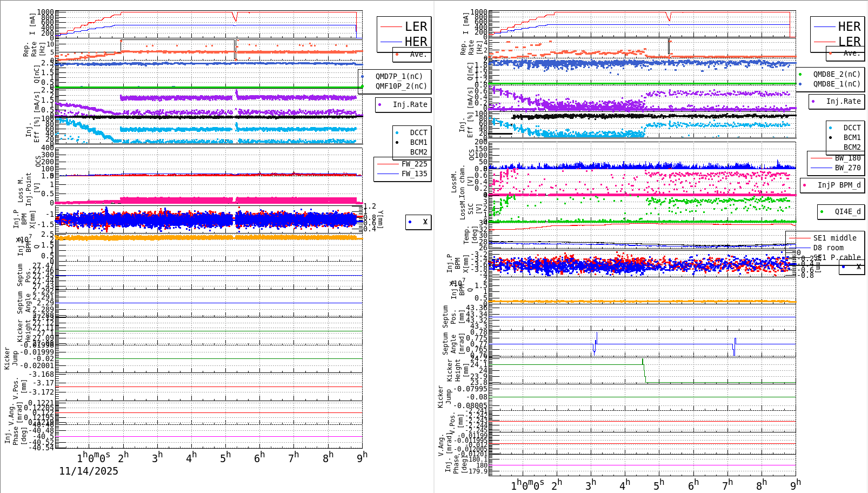Click the Kicker Height [mm] axis title in the right plot
This screenshot has height=493, width=868.
[457, 370]
